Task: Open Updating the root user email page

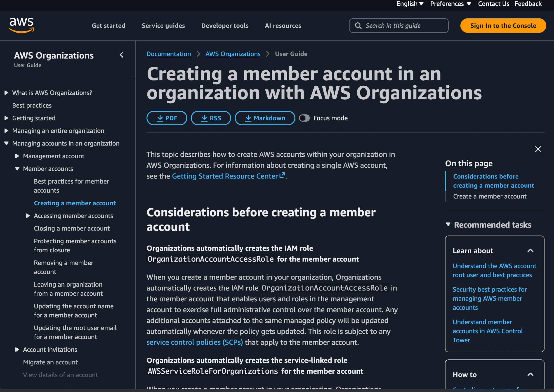Action: tap(75, 332)
